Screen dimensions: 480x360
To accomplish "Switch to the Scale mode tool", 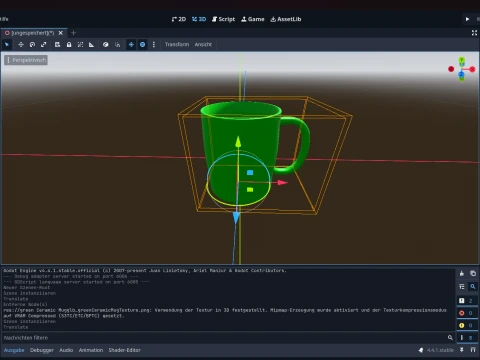I will pos(44,44).
